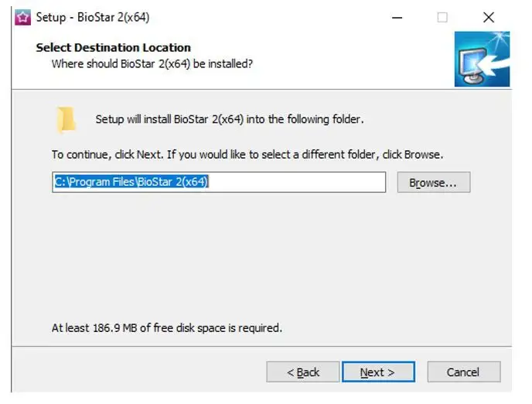Click the 'To continue, click Next' instruction text
Viewport: 532px width, 404px height.
(x=247, y=155)
